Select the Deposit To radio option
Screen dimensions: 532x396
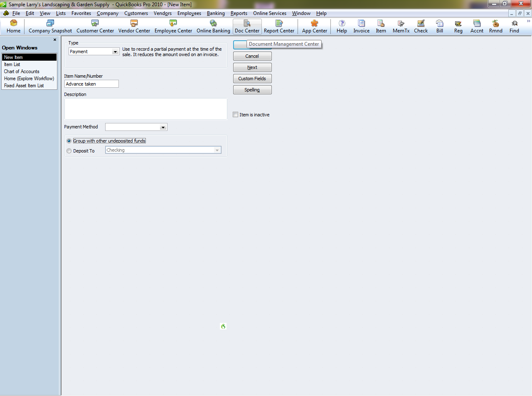[x=69, y=151]
